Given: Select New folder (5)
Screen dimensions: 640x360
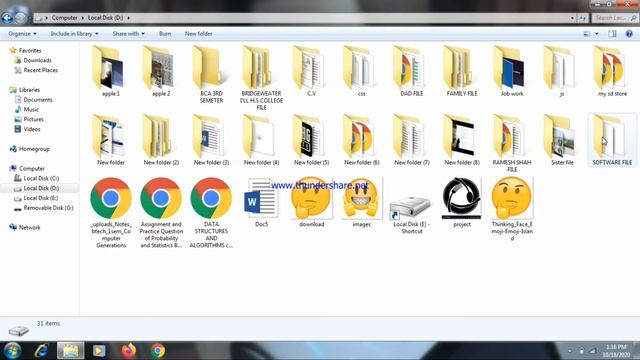Looking at the screenshot, I should click(x=311, y=140).
